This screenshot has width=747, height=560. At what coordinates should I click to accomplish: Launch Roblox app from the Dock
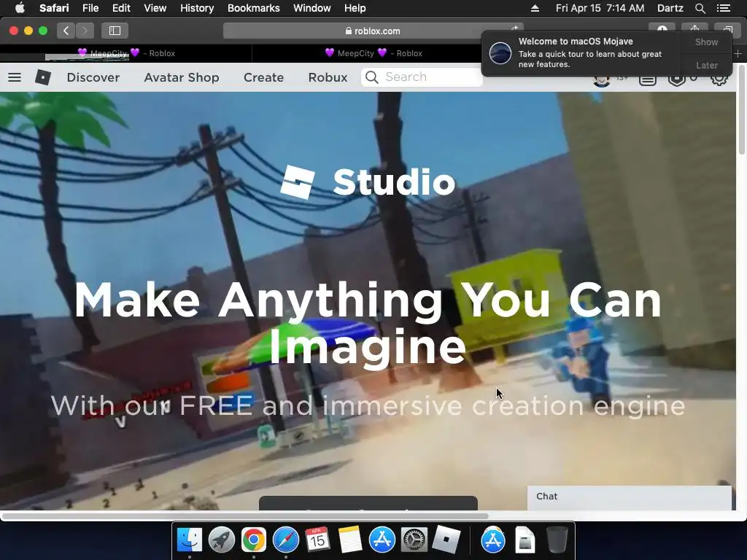pyautogui.click(x=446, y=540)
